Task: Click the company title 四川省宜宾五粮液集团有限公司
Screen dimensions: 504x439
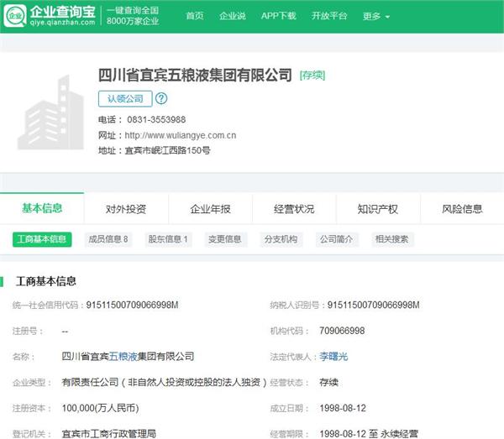Action: pos(195,76)
